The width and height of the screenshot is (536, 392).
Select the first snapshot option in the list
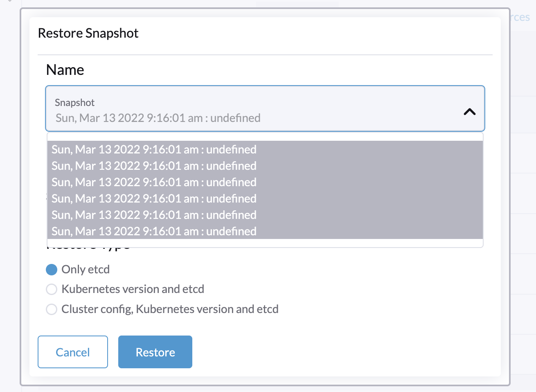153,149
